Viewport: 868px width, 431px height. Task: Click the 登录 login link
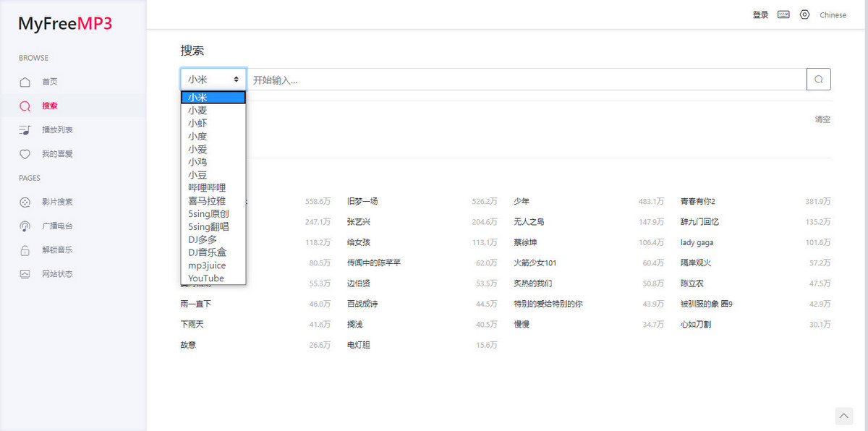[x=760, y=14]
